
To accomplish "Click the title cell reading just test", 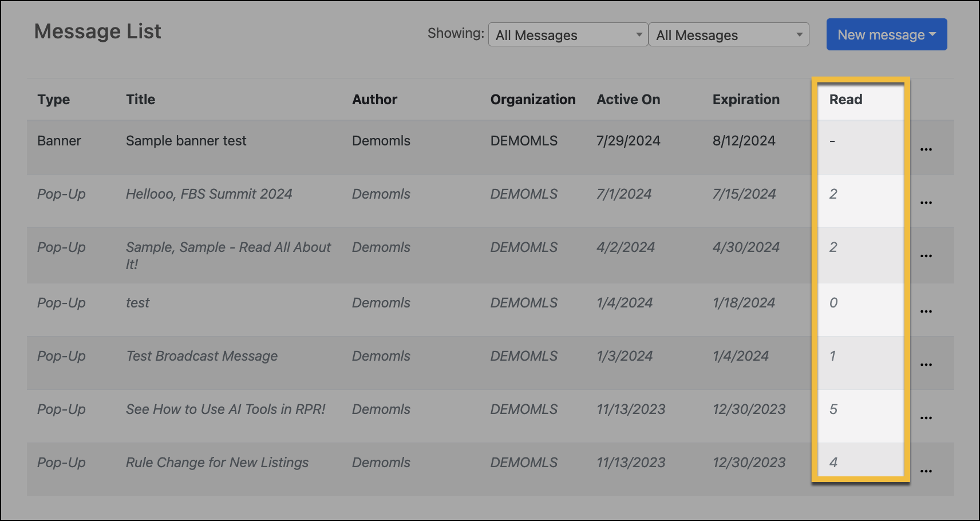I will 137,303.
